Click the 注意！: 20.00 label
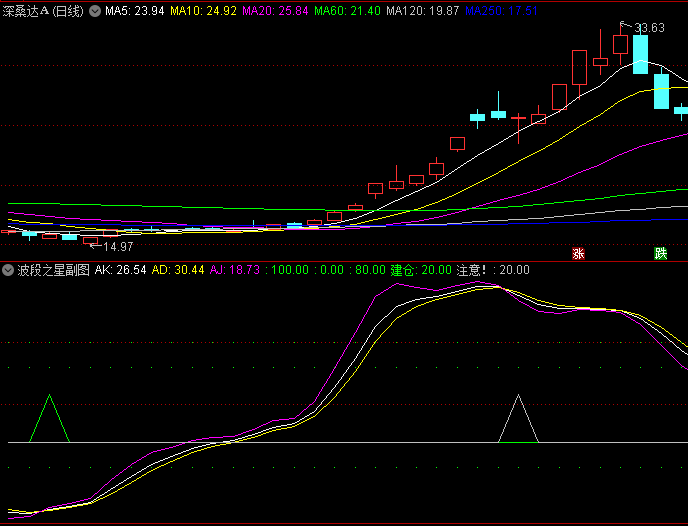The height and width of the screenshot is (526, 688). click(493, 270)
